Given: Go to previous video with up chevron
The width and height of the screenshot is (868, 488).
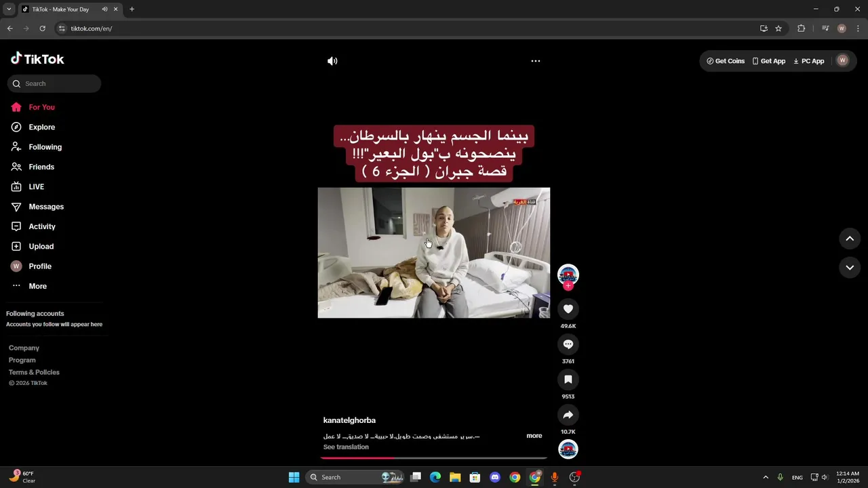Looking at the screenshot, I should point(850,239).
